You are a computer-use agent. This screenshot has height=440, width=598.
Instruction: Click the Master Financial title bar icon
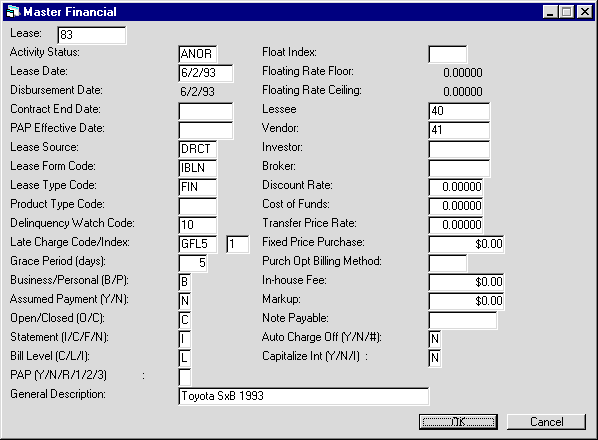[x=13, y=12]
